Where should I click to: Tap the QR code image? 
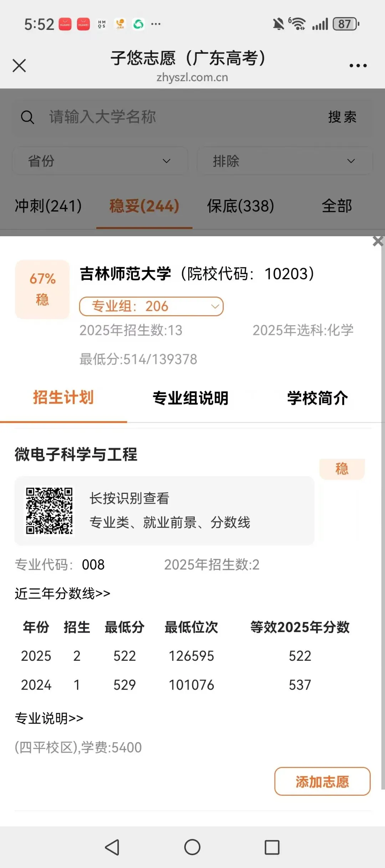(x=50, y=511)
